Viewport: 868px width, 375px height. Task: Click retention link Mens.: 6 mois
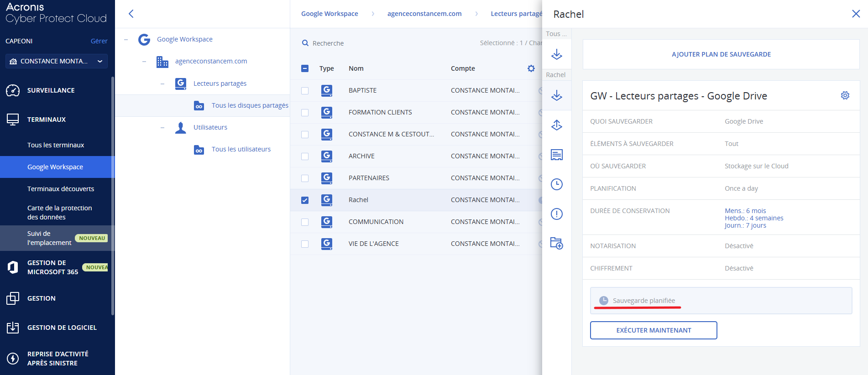click(745, 211)
